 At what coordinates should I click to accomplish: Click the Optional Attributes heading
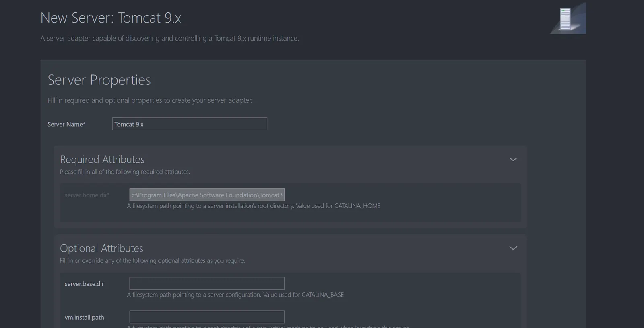(101, 248)
